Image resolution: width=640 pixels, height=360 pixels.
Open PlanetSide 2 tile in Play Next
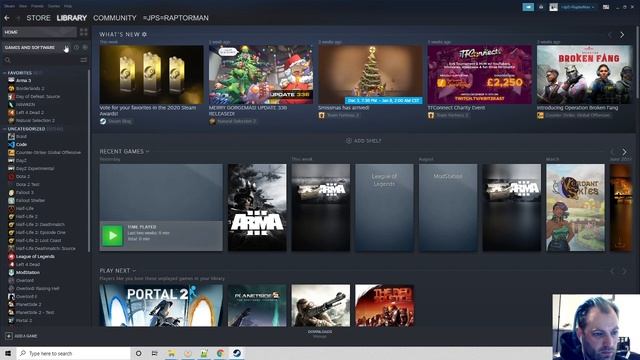click(x=257, y=305)
